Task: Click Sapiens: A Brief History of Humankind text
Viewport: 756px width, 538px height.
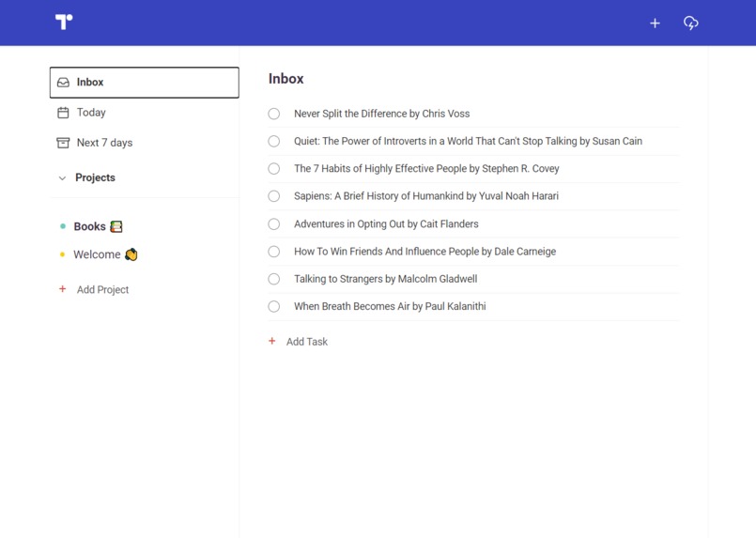Action: coord(426,196)
